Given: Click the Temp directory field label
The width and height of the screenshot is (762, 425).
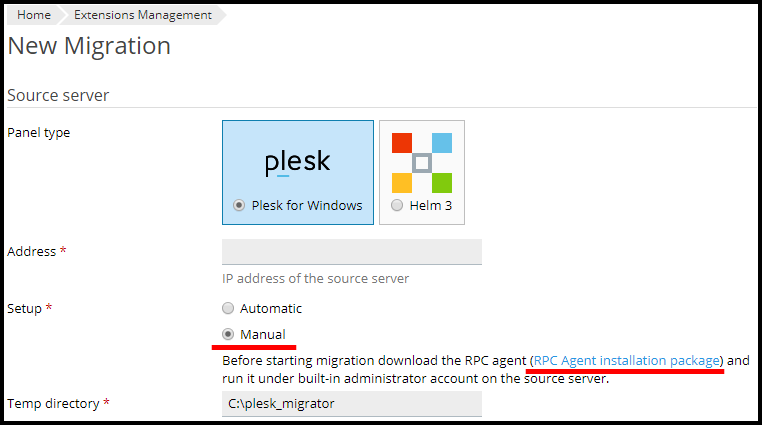Looking at the screenshot, I should (x=53, y=403).
